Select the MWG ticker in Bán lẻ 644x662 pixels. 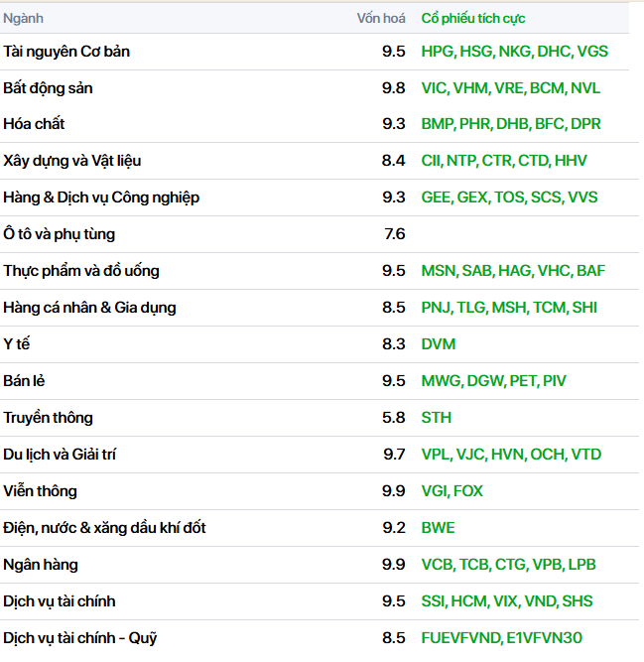click(x=442, y=381)
